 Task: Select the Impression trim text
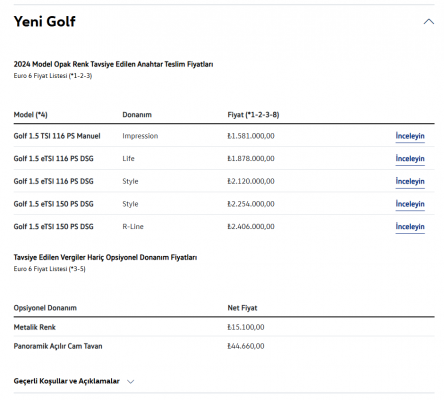pyautogui.click(x=140, y=136)
